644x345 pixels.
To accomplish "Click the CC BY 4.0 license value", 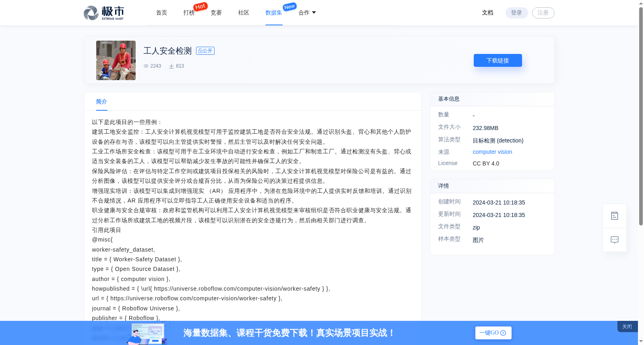I will point(486,163).
